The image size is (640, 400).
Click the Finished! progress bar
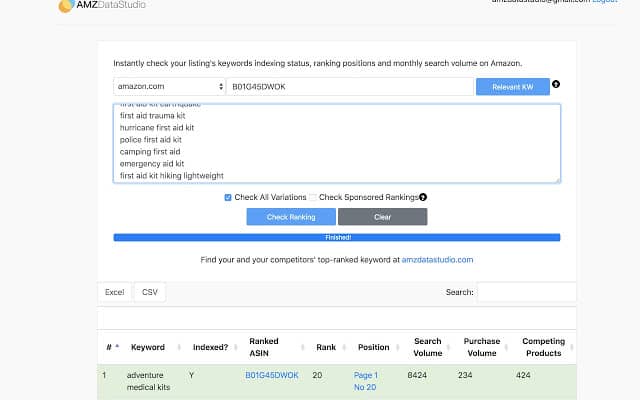coord(337,238)
